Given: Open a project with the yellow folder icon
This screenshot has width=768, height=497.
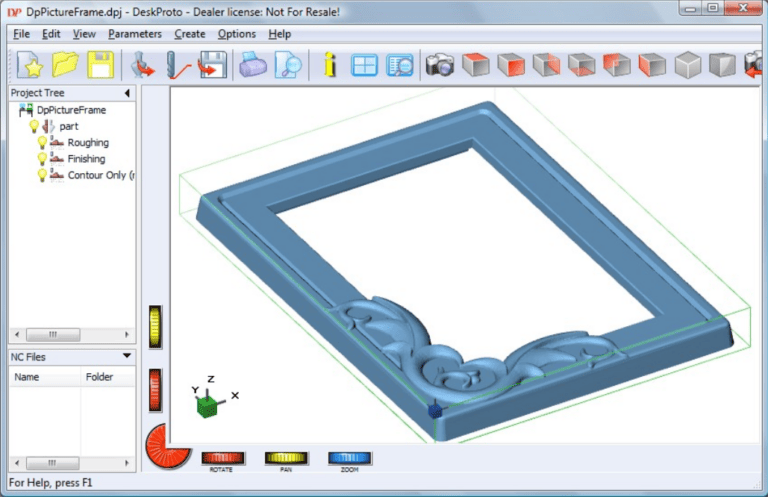Looking at the screenshot, I should (x=66, y=66).
